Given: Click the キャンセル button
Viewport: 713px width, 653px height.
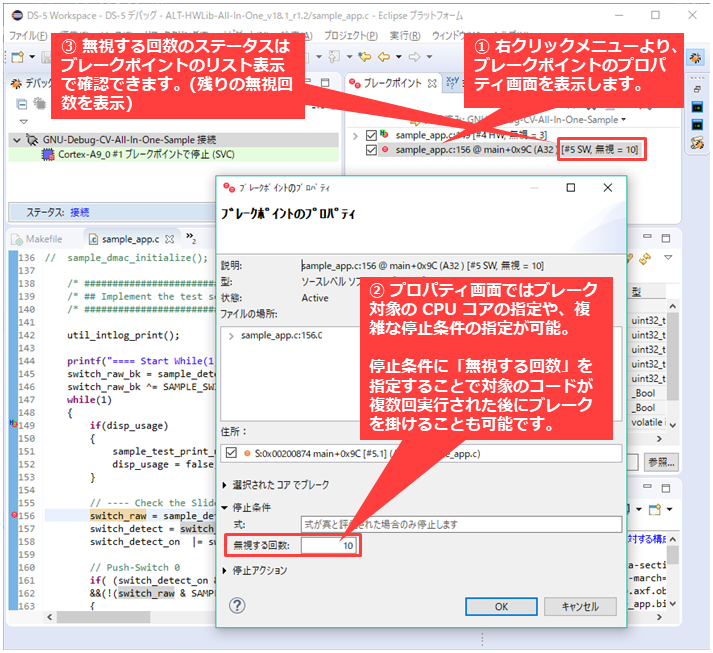Looking at the screenshot, I should click(580, 606).
